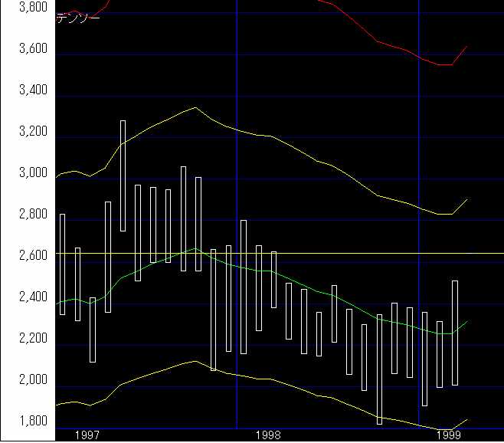Click the right end of the lower yellow band
Viewport: 504px width, 443px height.
tap(466, 419)
